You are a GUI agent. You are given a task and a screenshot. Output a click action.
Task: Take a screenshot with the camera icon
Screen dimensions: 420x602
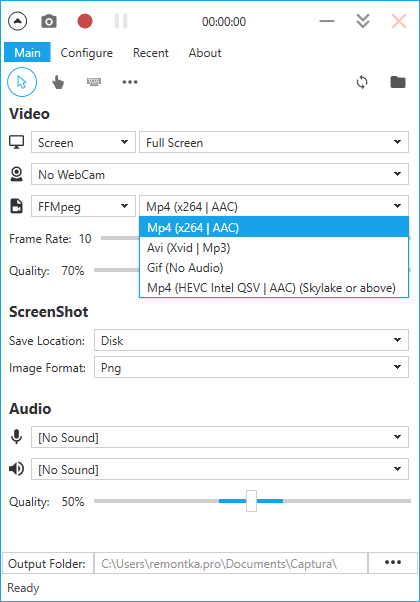49,22
